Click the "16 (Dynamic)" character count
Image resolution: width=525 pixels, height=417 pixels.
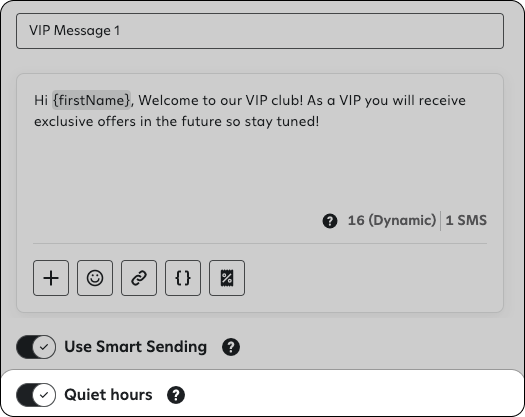click(392, 220)
